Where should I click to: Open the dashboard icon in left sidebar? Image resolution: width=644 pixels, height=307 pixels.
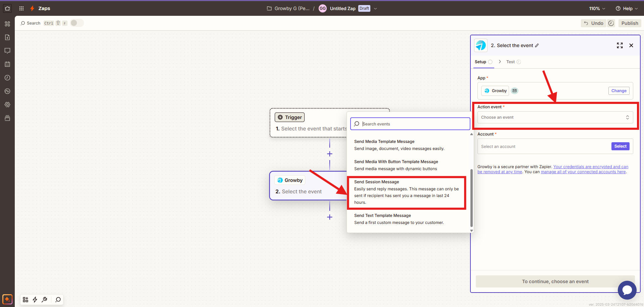[7, 24]
